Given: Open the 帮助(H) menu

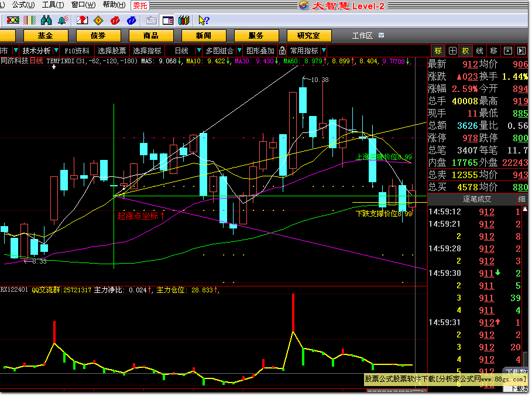Looking at the screenshot, I should coord(114,5).
